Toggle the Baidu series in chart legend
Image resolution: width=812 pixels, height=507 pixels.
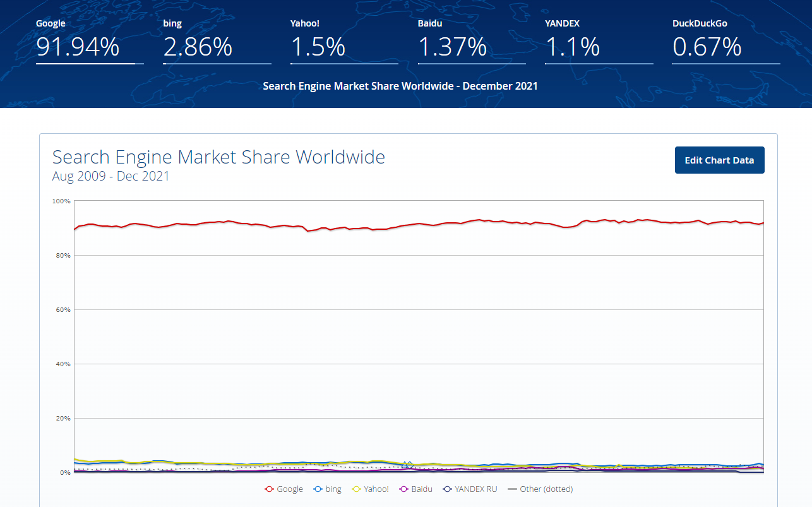(415, 489)
